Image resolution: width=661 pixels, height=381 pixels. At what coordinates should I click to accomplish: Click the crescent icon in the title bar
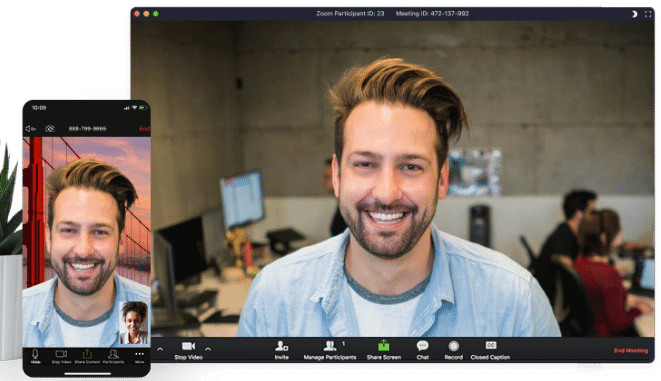634,14
